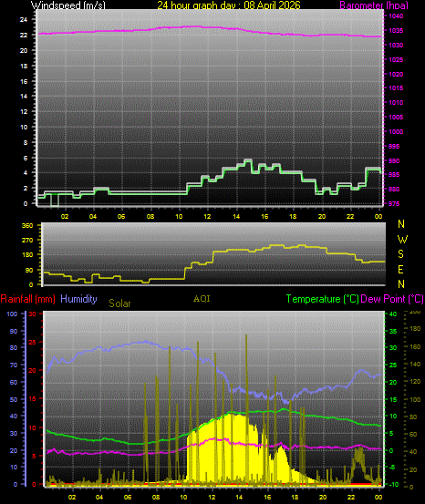This screenshot has height=504, width=425.
Task: Click the 'Temperature (°C)' legend label
Action: point(322,299)
